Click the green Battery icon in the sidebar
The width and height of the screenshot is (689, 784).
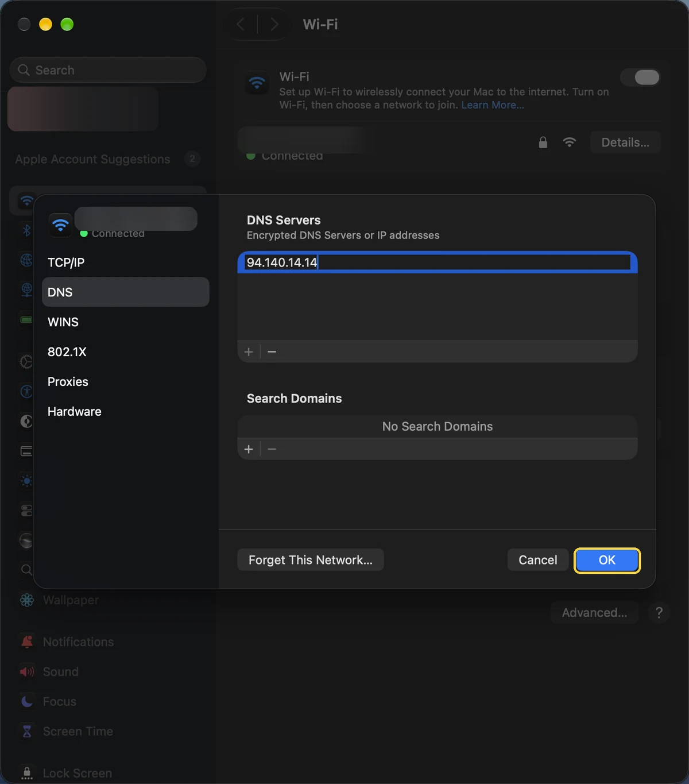tap(26, 319)
